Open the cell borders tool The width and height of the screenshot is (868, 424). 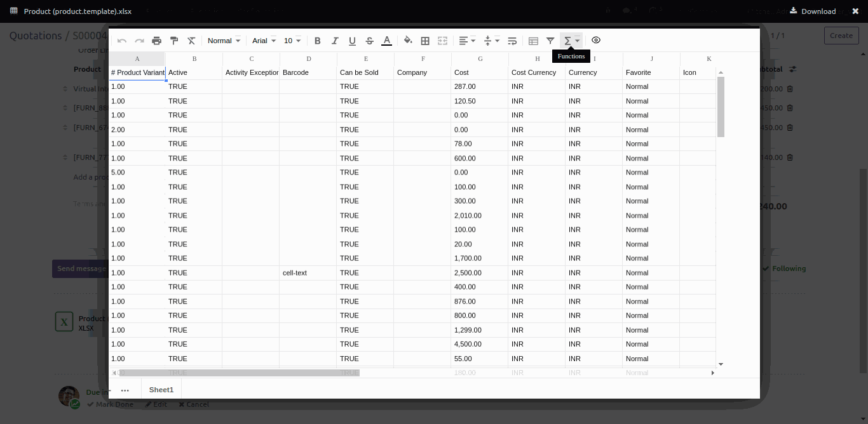coord(425,41)
